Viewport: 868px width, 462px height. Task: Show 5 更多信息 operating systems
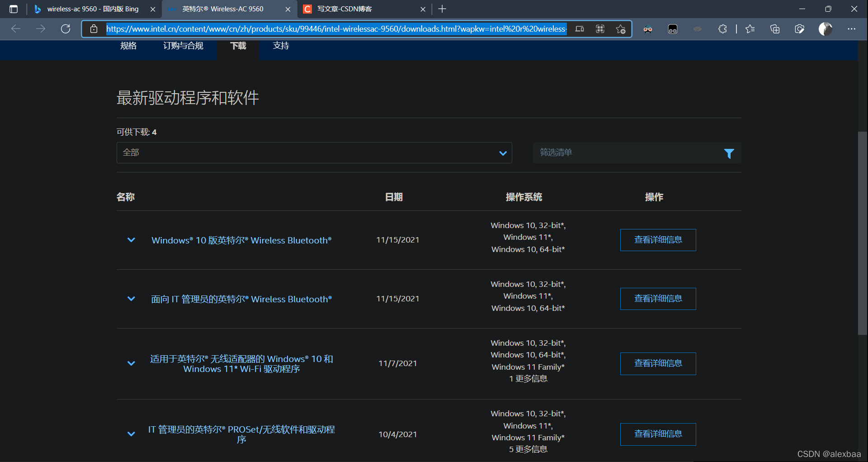tap(528, 449)
